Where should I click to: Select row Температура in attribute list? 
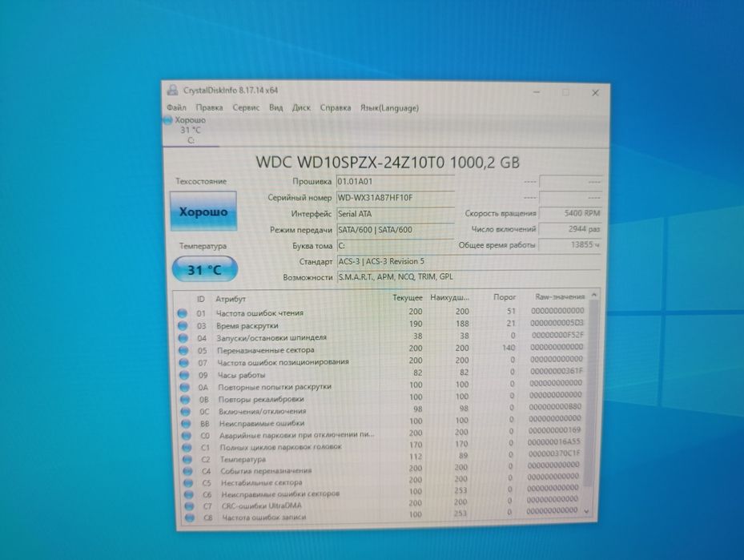(x=382, y=457)
